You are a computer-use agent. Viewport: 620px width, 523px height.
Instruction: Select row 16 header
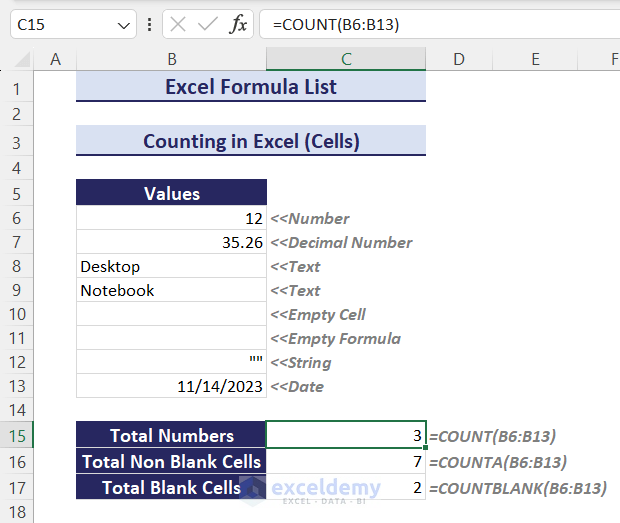tap(17, 461)
